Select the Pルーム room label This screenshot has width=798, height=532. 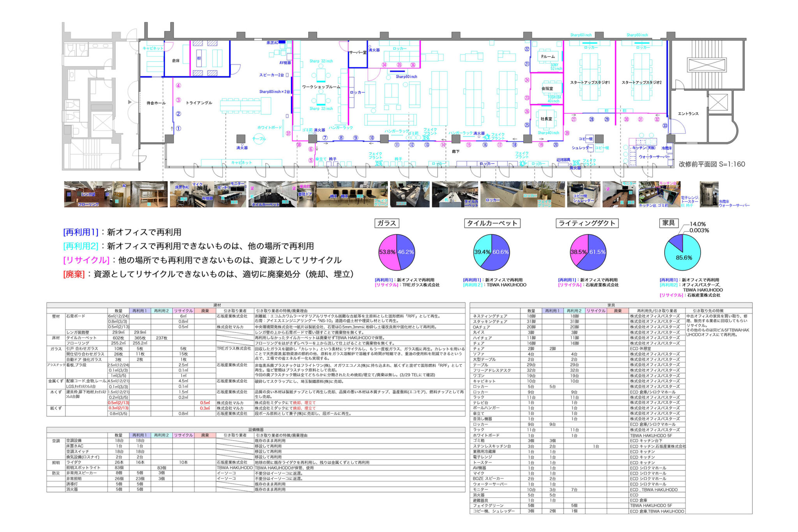click(548, 57)
